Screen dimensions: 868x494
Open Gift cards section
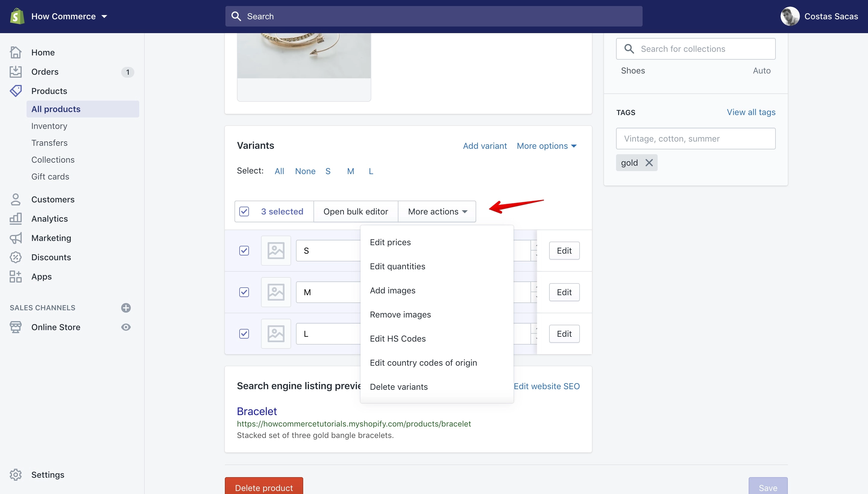[x=50, y=177]
